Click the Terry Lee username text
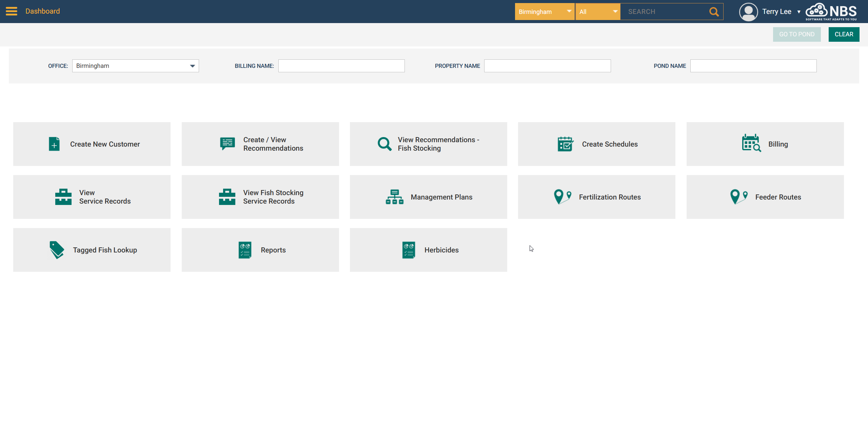This screenshot has height=434, width=868. [777, 12]
